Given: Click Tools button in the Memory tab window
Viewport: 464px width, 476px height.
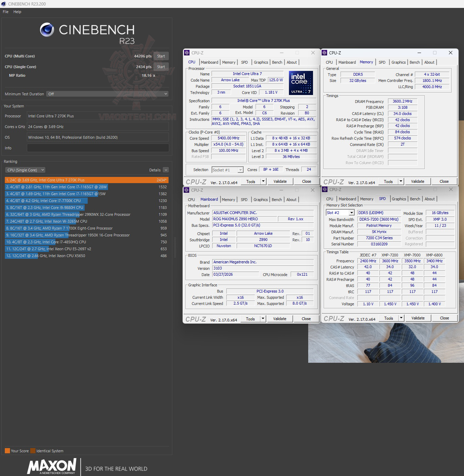Looking at the screenshot, I should 388,181.
